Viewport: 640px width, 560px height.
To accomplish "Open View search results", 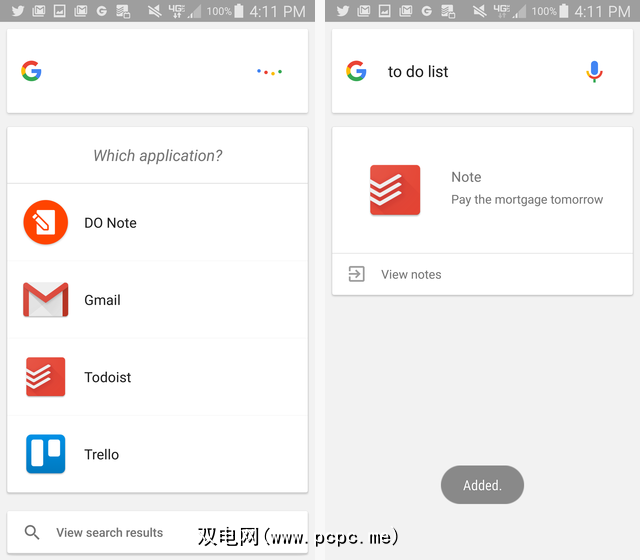I will [x=158, y=533].
